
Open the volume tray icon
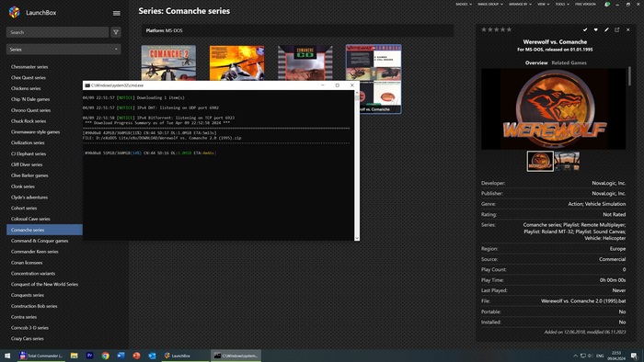pos(591,356)
